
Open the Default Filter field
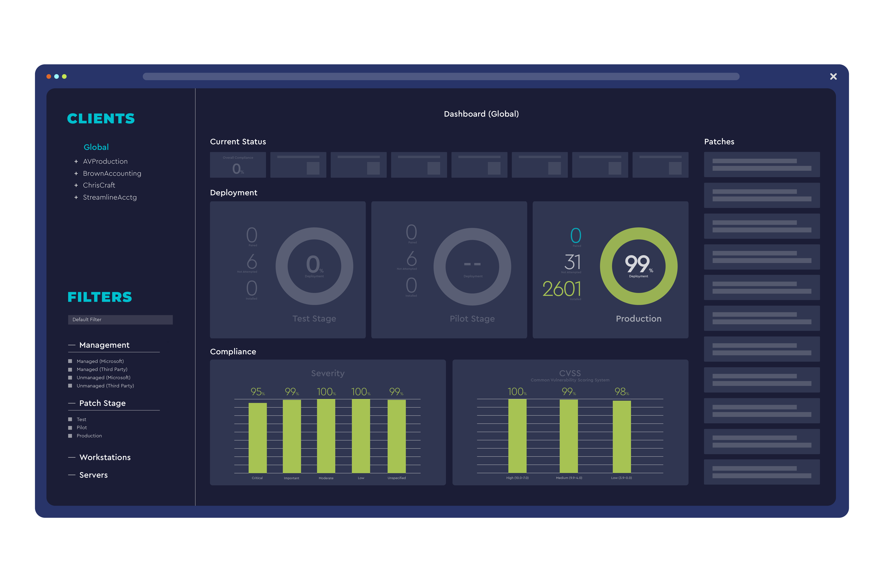coord(120,319)
